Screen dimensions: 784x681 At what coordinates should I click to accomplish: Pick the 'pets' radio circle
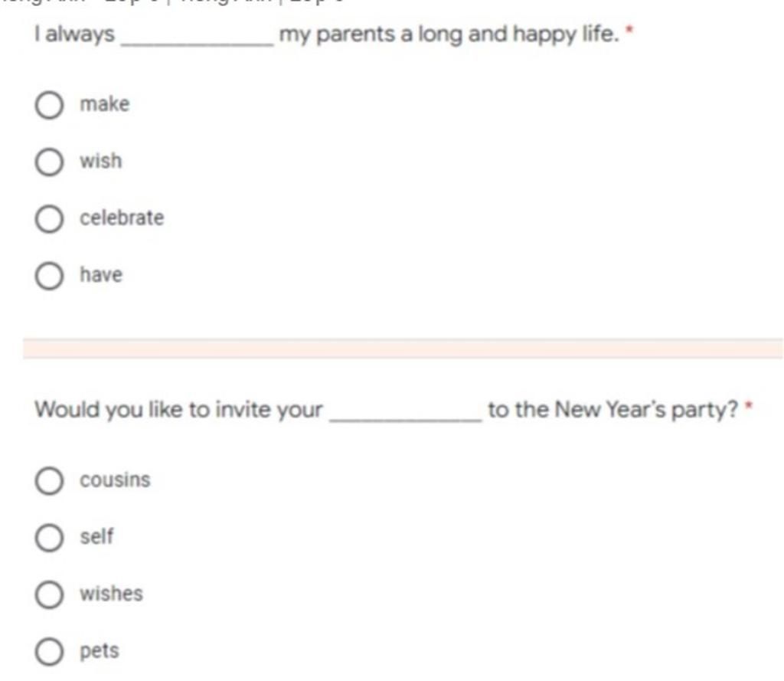49,651
